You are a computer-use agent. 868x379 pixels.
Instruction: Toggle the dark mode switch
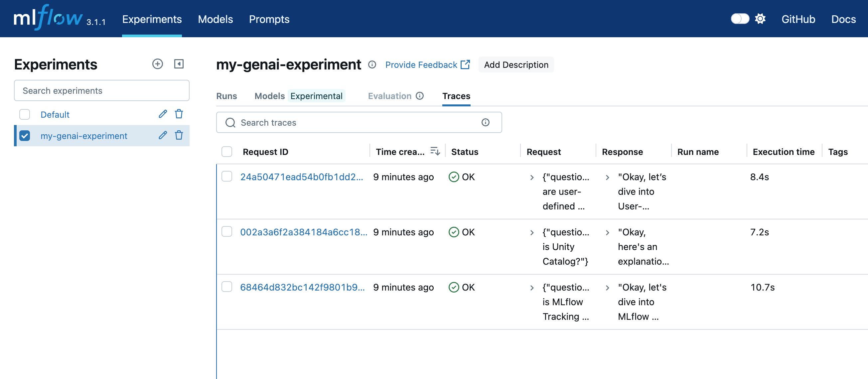click(740, 19)
